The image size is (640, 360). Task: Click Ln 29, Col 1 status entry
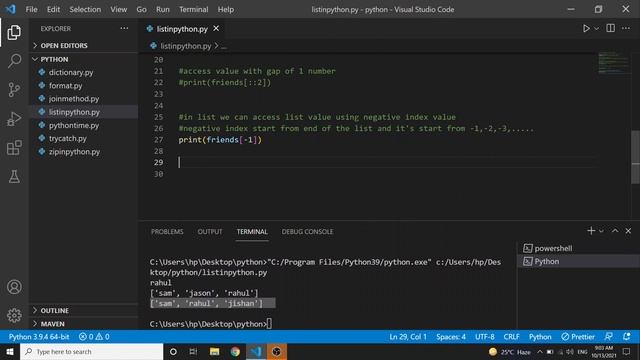(x=408, y=337)
